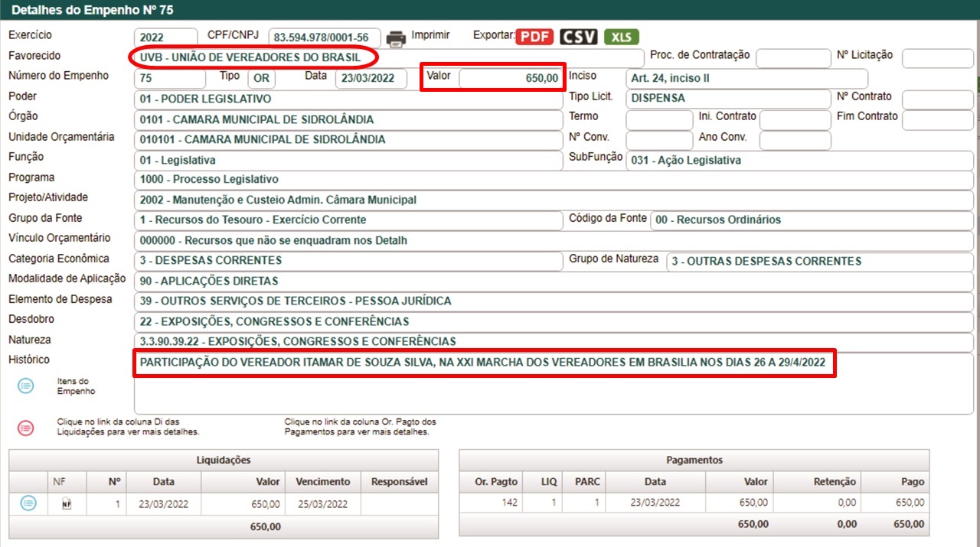Open the NF document icon in liquidações row
Image resolution: width=980 pixels, height=547 pixels.
67,503
